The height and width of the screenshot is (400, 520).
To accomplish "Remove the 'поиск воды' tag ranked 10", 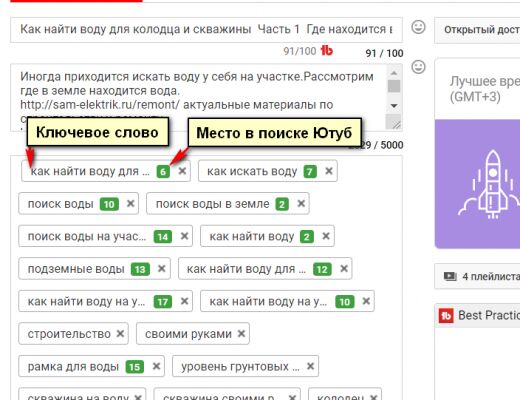I will click(x=131, y=203).
